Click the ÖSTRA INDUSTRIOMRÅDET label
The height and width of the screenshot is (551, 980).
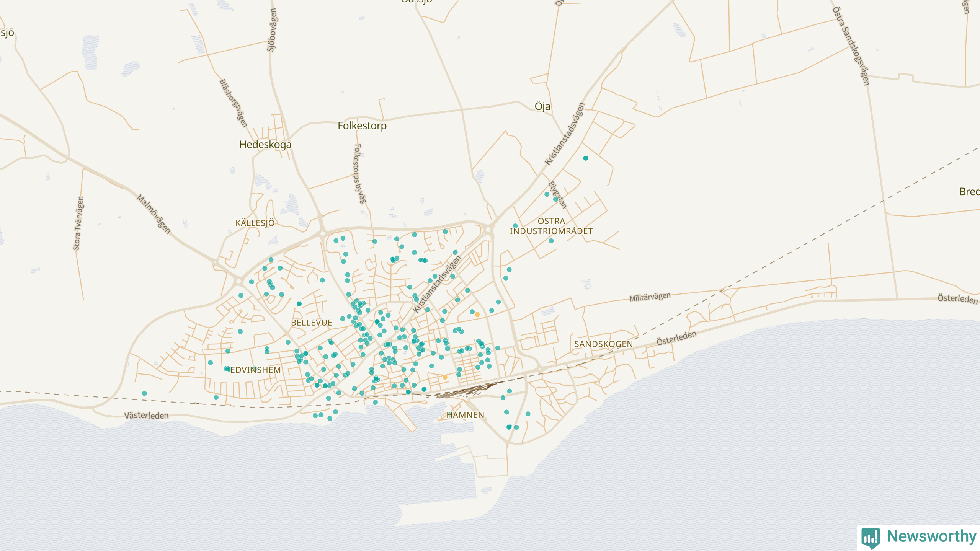click(551, 226)
